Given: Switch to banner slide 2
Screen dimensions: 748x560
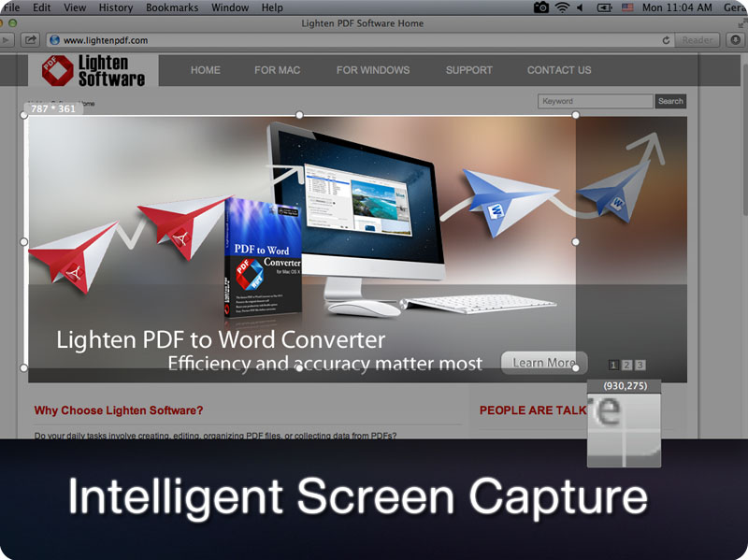Looking at the screenshot, I should coord(626,365).
